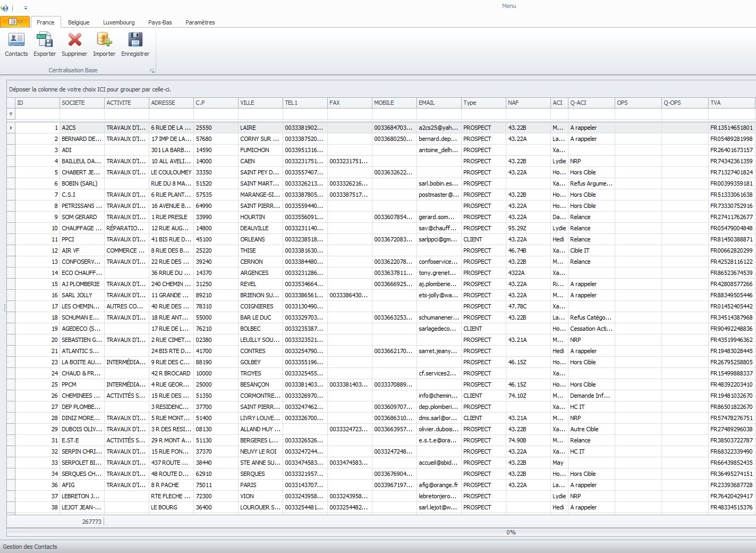The height and width of the screenshot is (553, 756).
Task: Click the filter field under ACTIVITE column
Action: pos(126,114)
